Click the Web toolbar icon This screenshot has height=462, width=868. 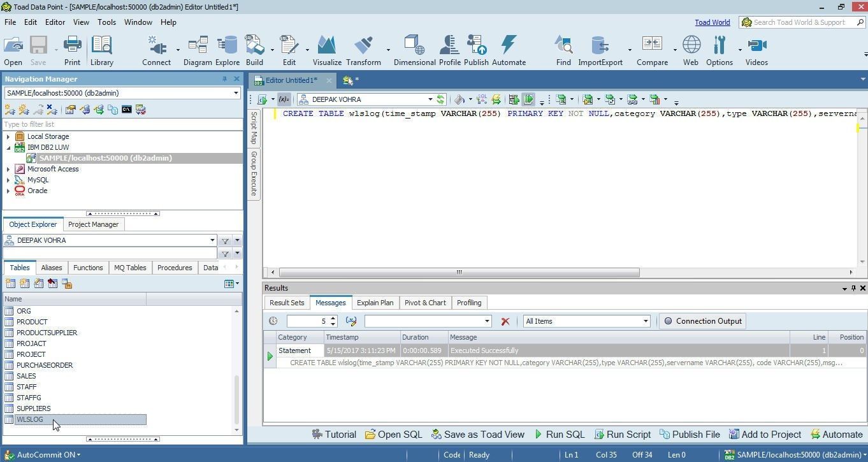pyautogui.click(x=691, y=51)
